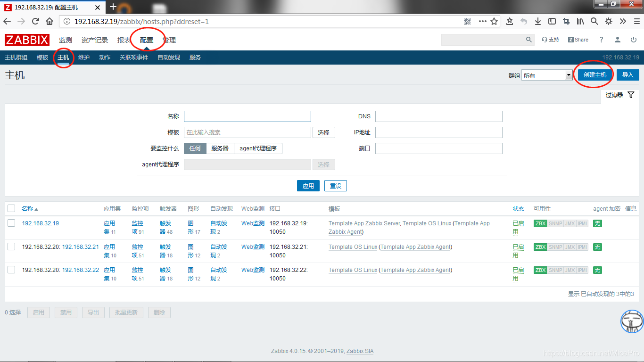Viewport: 644px width, 362px height.
Task: Select 服务器 monitoring option
Action: 220,148
